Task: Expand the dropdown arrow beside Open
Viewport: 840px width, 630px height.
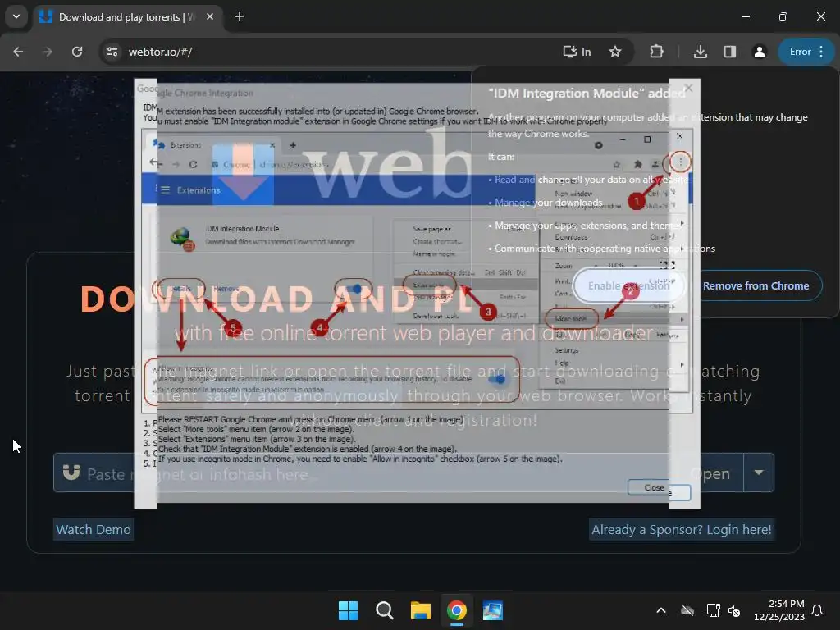Action: (x=759, y=473)
